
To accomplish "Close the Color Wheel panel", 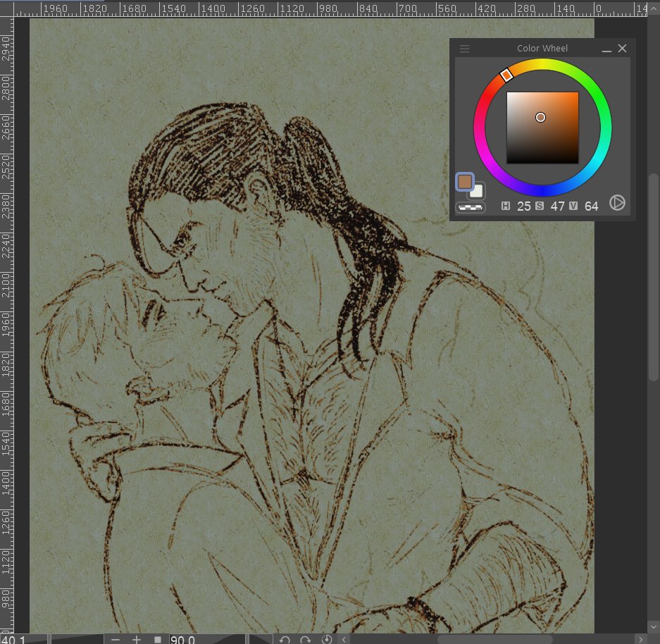I will coord(622,49).
